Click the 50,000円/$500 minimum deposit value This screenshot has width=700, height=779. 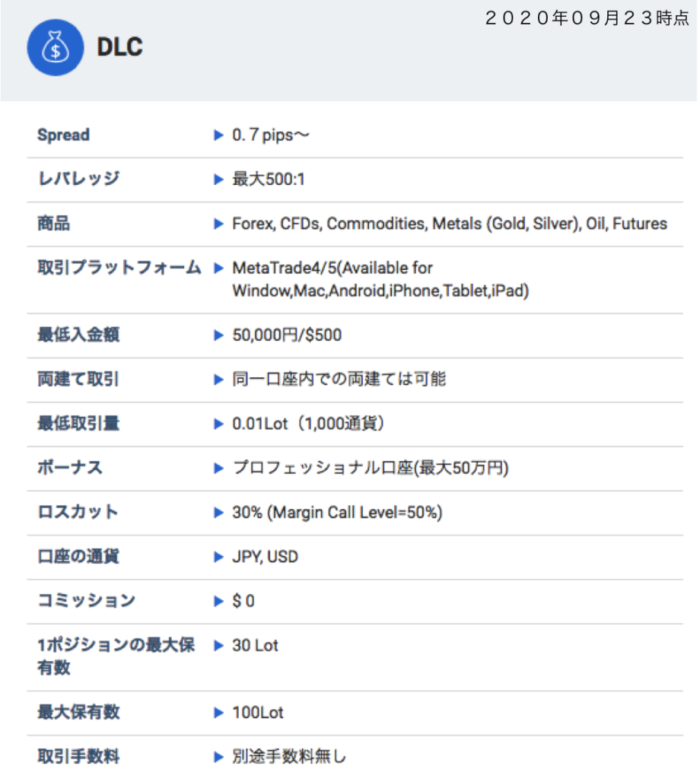287,335
